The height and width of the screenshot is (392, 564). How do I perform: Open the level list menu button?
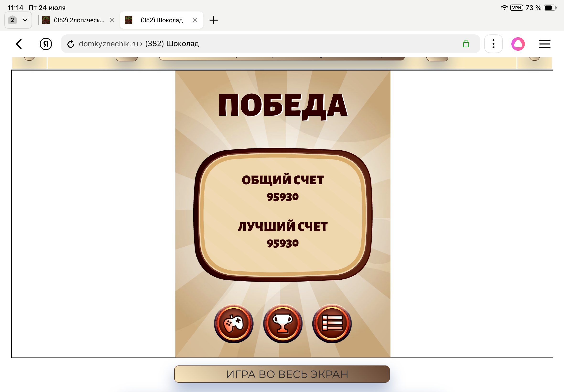332,323
